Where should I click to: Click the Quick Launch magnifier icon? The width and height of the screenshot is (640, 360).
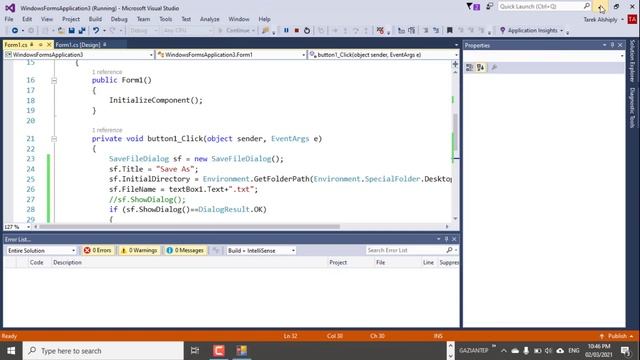pos(587,6)
